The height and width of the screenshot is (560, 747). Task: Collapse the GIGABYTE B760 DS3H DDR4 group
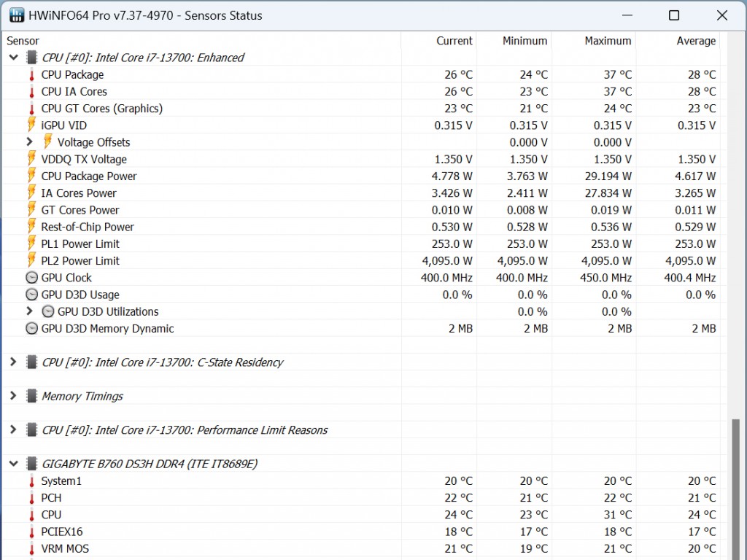[13, 464]
